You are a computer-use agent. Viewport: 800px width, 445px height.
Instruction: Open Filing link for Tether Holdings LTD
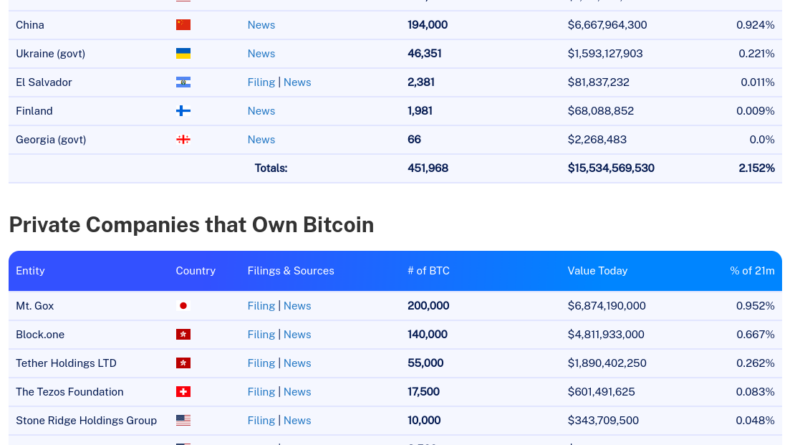tap(261, 363)
